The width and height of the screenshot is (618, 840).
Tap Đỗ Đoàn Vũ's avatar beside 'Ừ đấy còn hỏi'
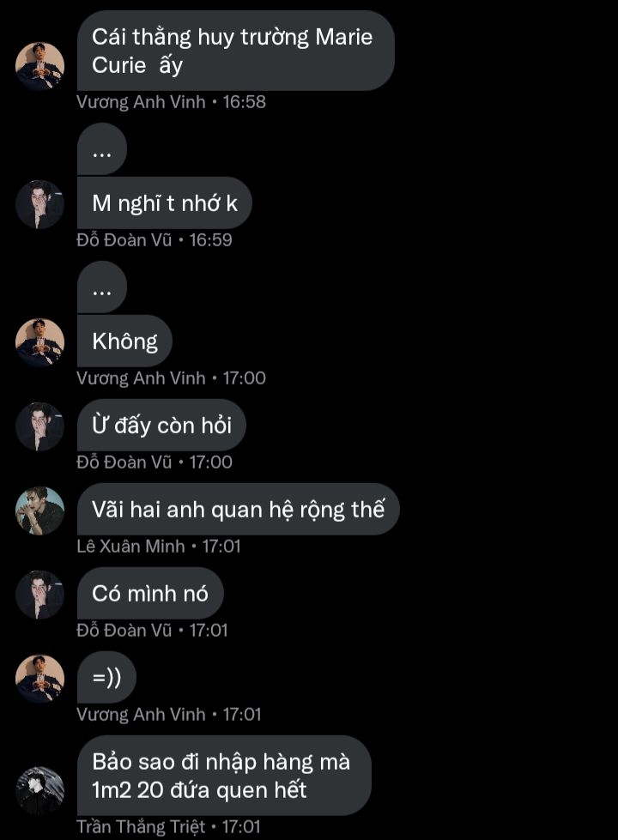pyautogui.click(x=39, y=426)
